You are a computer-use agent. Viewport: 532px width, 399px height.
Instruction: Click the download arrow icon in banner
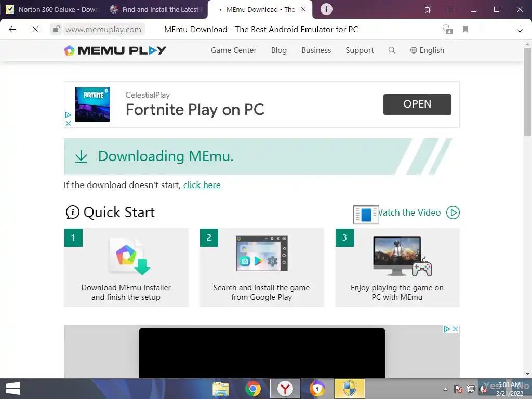point(81,156)
